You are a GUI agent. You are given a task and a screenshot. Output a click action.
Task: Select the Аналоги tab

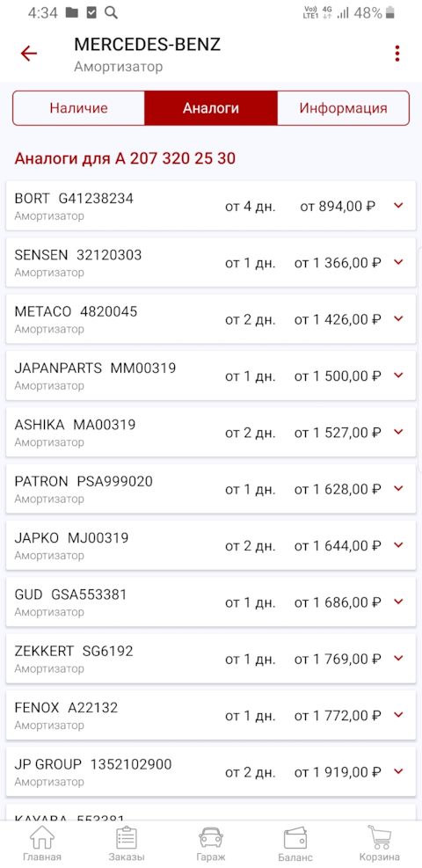[211, 108]
